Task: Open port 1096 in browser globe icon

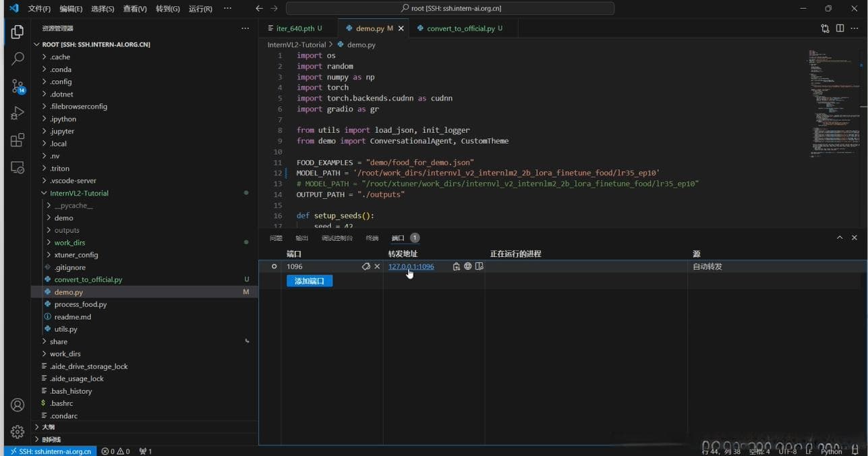Action: (467, 266)
